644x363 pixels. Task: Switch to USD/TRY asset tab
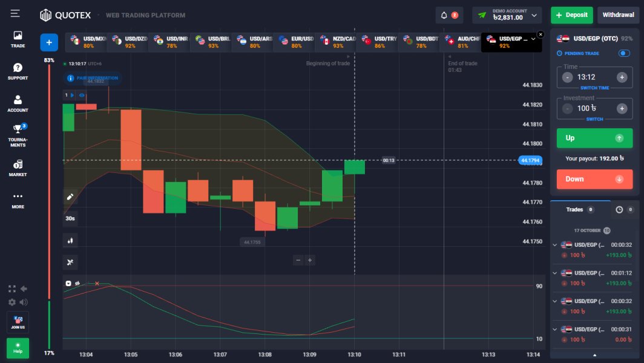[x=378, y=42]
